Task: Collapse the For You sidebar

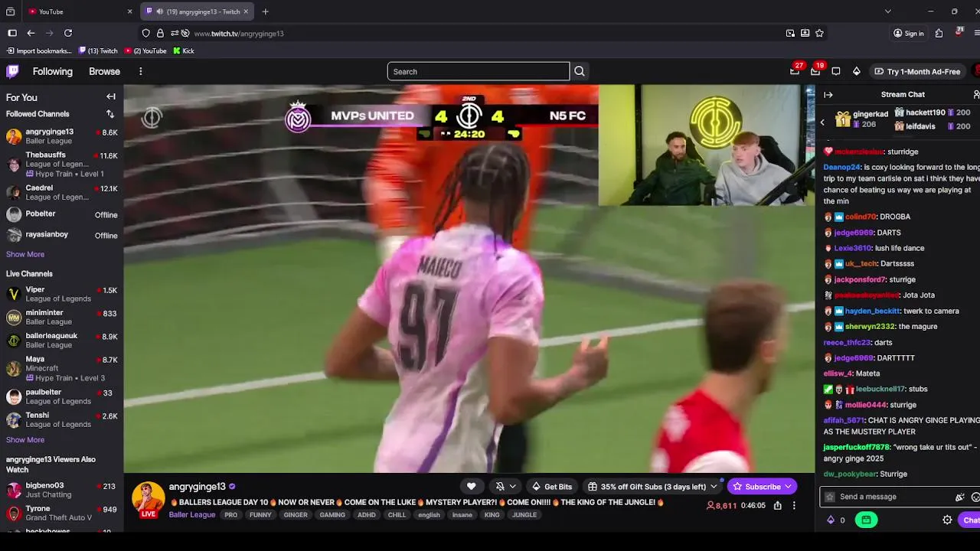Action: (111, 97)
